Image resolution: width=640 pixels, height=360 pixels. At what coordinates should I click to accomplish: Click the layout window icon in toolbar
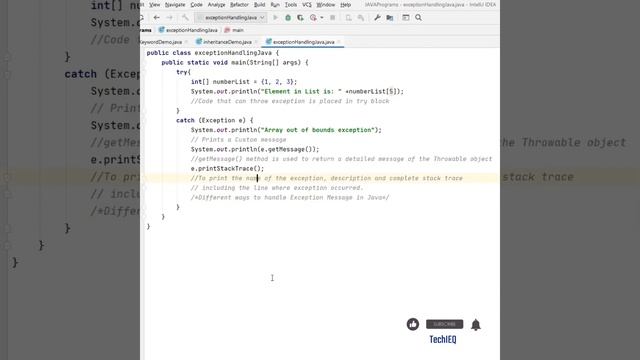(x=406, y=18)
